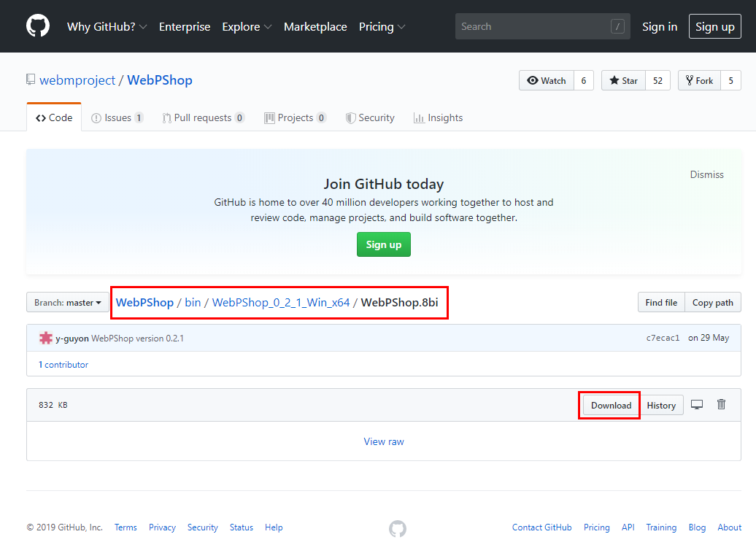
Task: Open the Branch: master dropdown
Action: pos(67,302)
